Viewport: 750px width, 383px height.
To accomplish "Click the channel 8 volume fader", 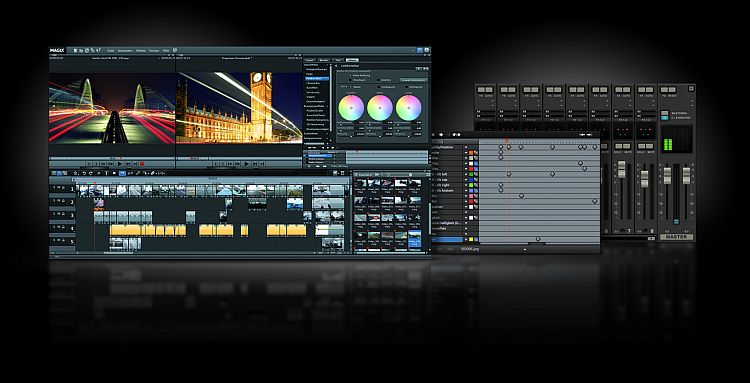I will pos(644,179).
